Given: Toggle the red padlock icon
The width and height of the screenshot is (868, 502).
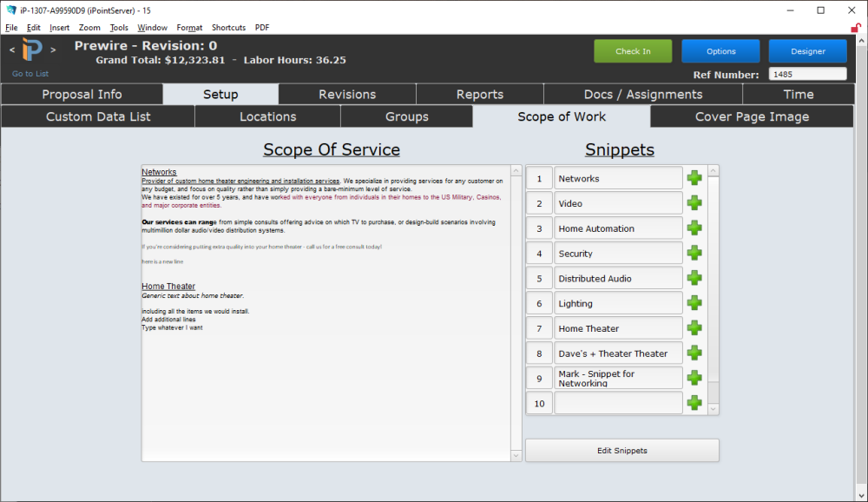Looking at the screenshot, I should [x=858, y=27].
